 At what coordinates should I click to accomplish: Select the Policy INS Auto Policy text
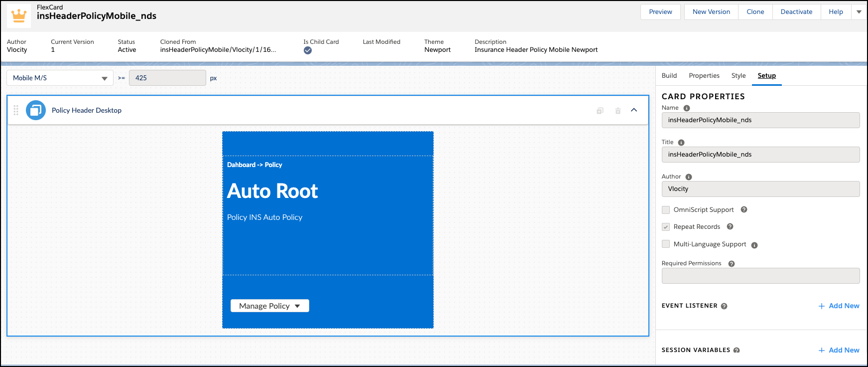click(x=264, y=217)
